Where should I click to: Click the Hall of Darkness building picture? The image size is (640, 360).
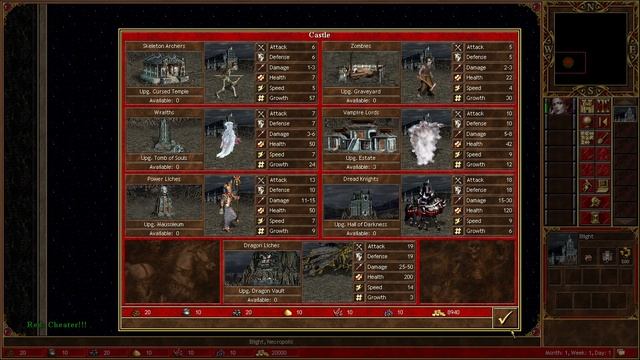tap(361, 202)
